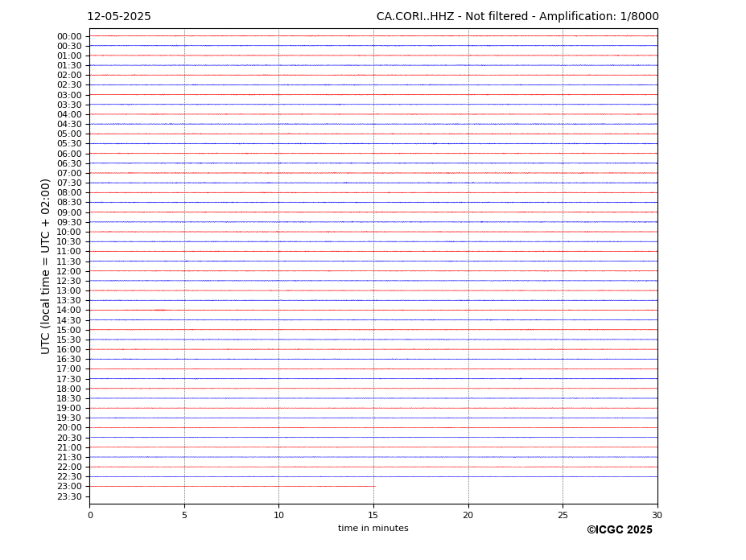746x560 pixels.
Task: Select the 23:00 time row label
Action: (x=69, y=487)
